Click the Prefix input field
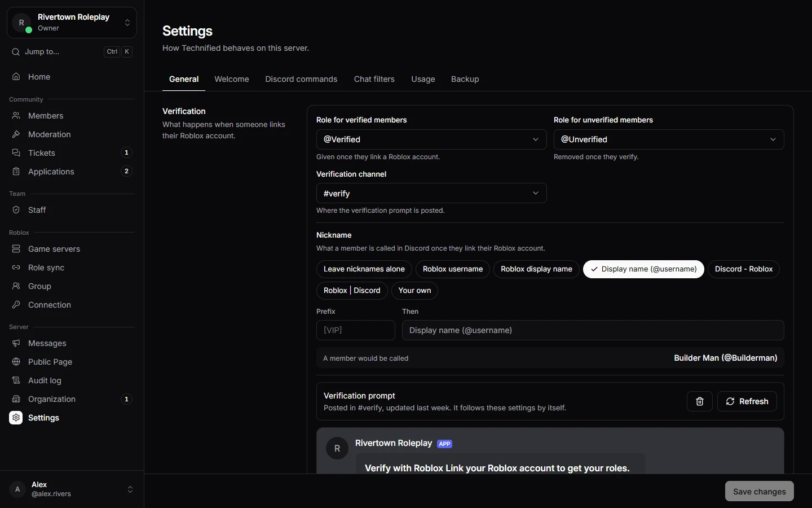The width and height of the screenshot is (812, 508). click(x=356, y=330)
